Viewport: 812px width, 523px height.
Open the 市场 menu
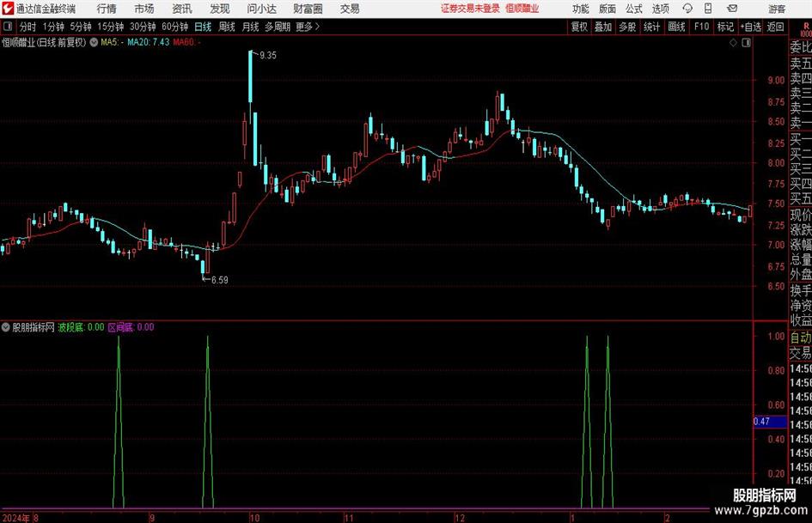point(144,9)
